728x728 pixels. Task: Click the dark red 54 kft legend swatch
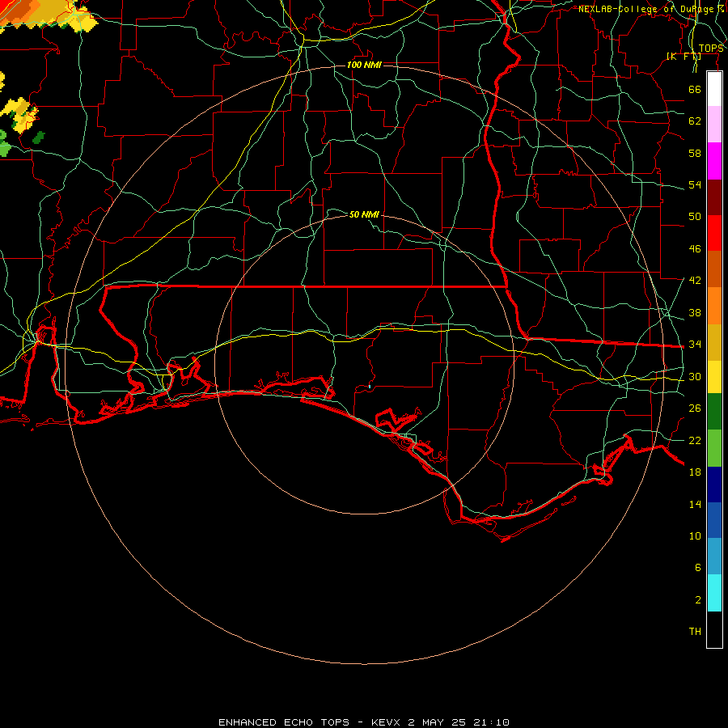(714, 197)
